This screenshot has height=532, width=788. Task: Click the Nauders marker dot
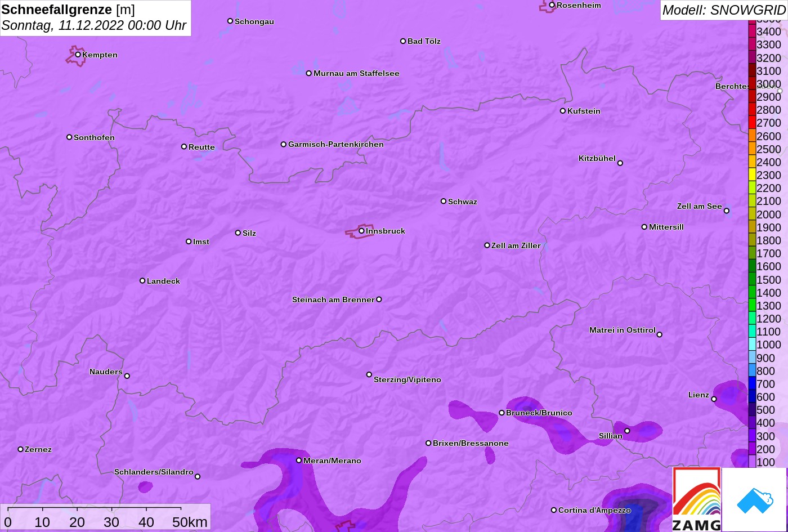[x=127, y=376]
